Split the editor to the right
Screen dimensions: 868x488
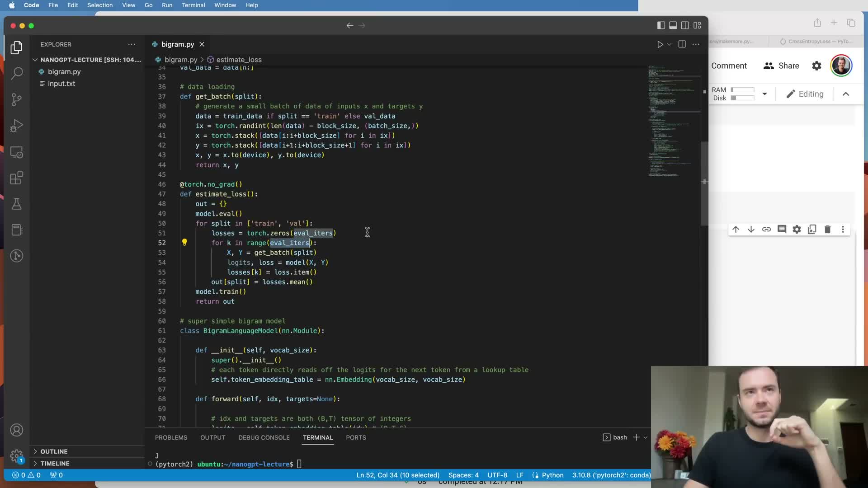(x=682, y=44)
